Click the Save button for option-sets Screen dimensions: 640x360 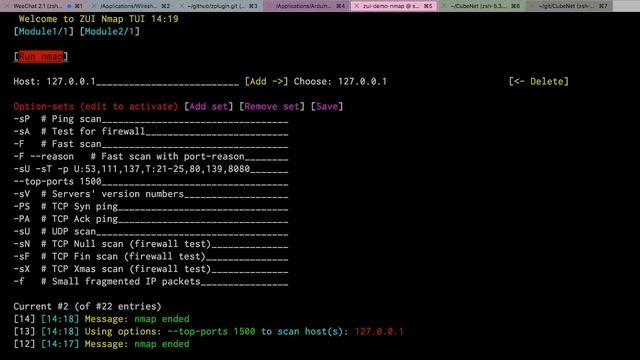(327, 107)
